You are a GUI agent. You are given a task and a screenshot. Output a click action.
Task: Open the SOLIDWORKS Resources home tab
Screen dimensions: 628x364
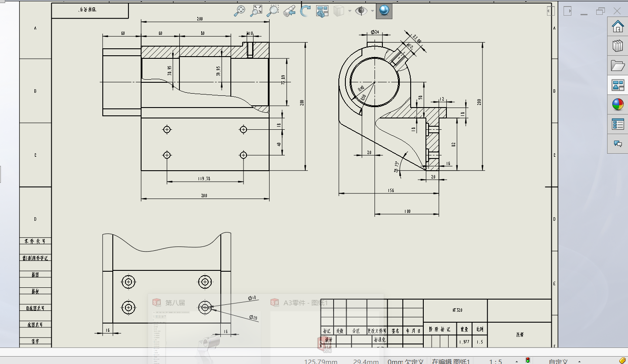coord(618,27)
